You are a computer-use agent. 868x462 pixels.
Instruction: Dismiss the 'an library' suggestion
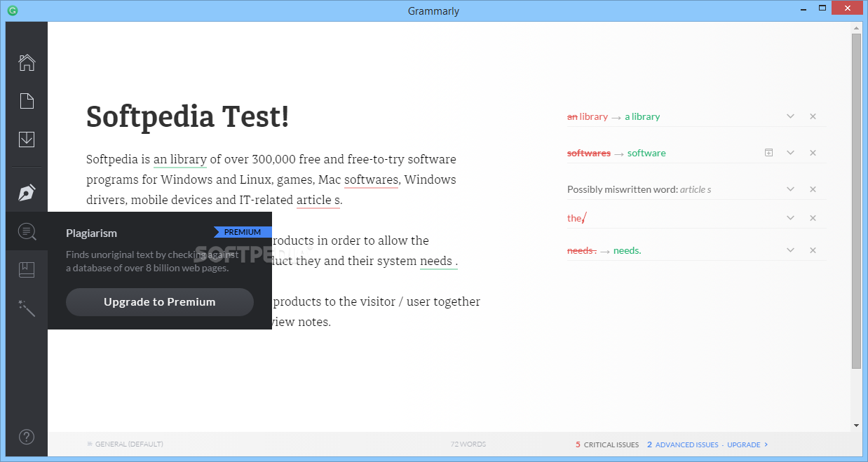[x=813, y=116]
